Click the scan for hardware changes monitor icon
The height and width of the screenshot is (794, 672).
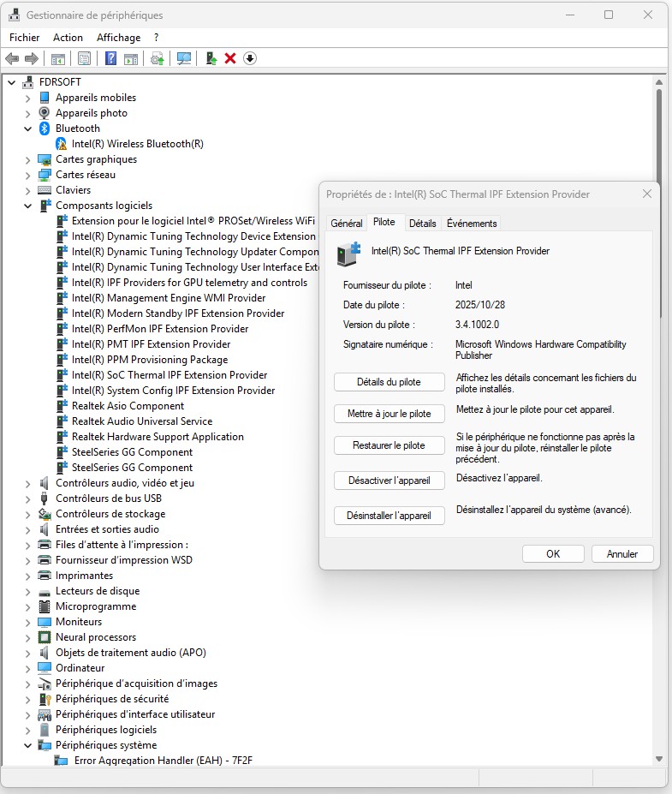pyautogui.click(x=183, y=58)
